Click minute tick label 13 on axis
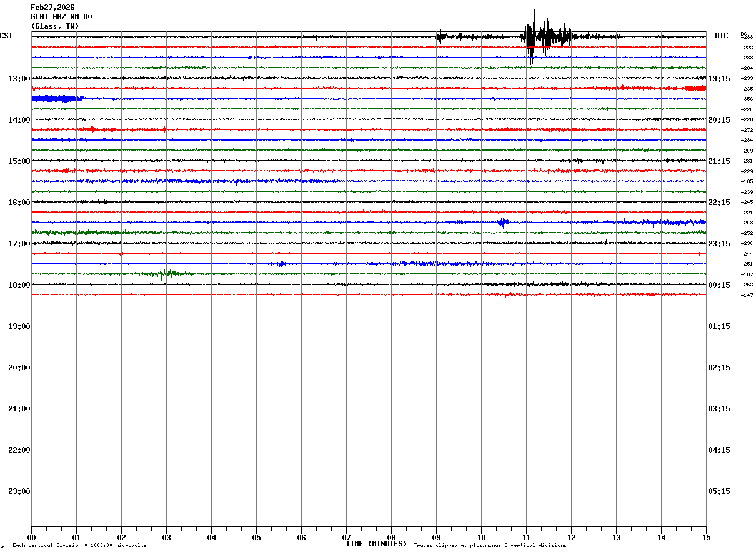Viewport: 756px width, 554px height. tap(616, 537)
